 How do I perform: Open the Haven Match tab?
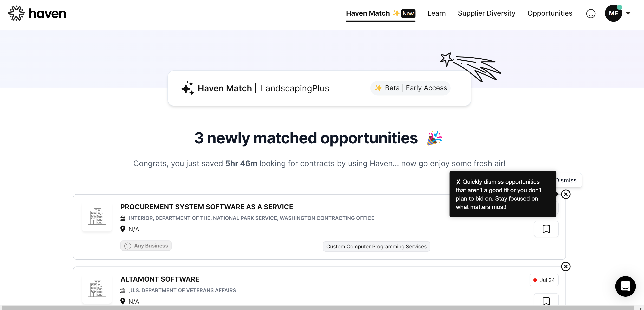point(368,13)
